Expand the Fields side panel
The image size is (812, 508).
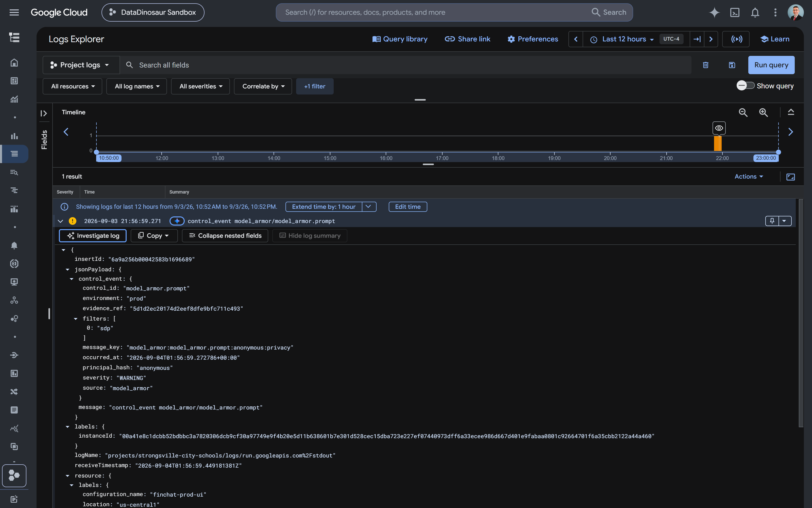point(44,113)
